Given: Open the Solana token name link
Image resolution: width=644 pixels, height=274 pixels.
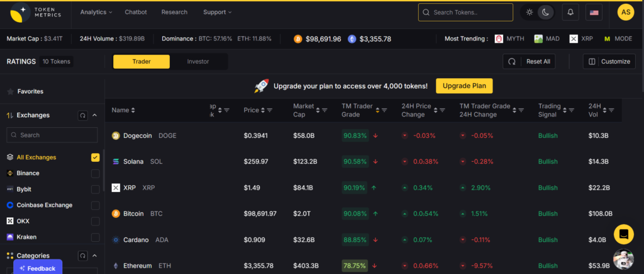Looking at the screenshot, I should point(133,162).
